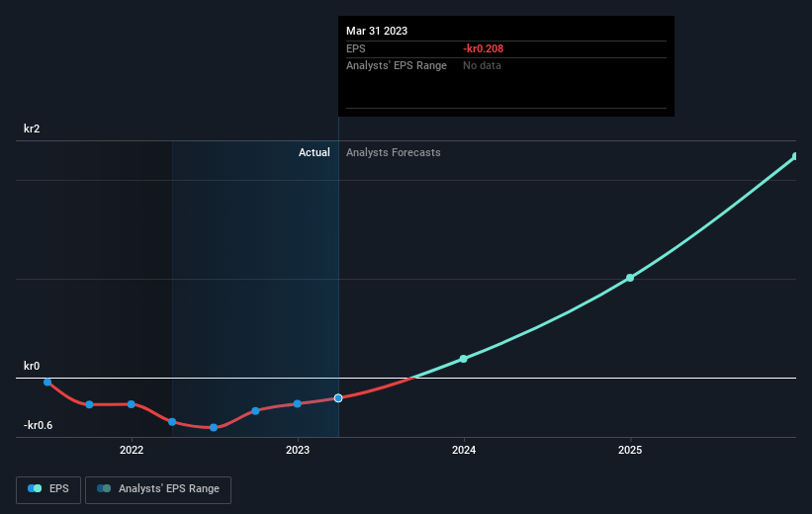This screenshot has height=514, width=812.
Task: Select the lowest EPS data point mid-2022
Action: coord(214,428)
